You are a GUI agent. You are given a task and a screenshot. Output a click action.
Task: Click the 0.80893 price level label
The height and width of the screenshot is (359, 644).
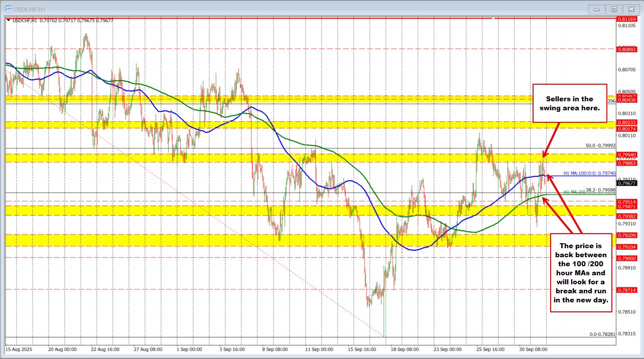[627, 49]
